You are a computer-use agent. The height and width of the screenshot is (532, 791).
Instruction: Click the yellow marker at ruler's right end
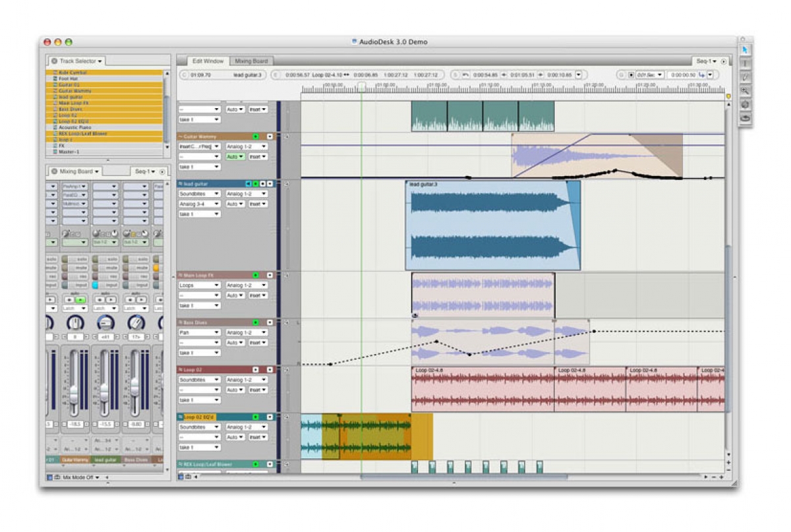(728, 97)
